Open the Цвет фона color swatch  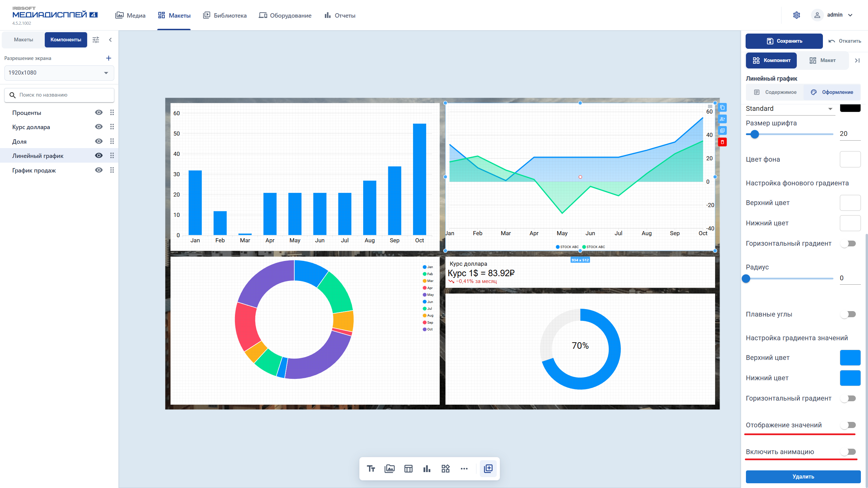tap(850, 159)
